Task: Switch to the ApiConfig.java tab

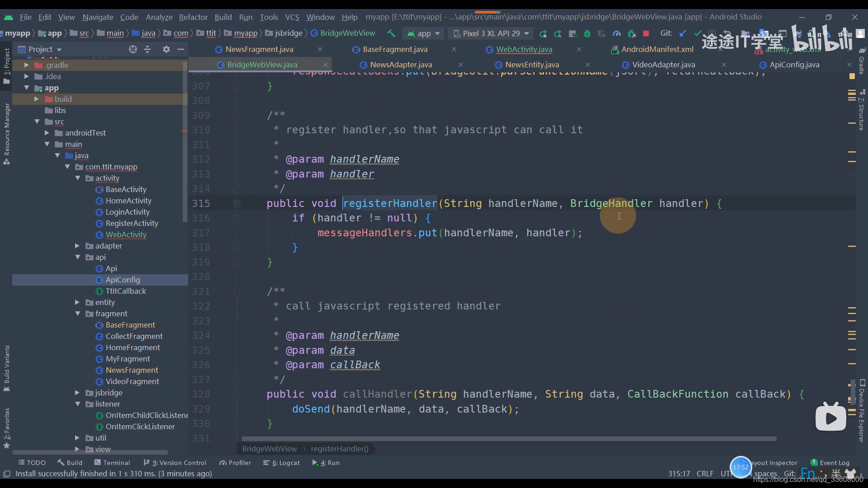Action: tap(794, 65)
